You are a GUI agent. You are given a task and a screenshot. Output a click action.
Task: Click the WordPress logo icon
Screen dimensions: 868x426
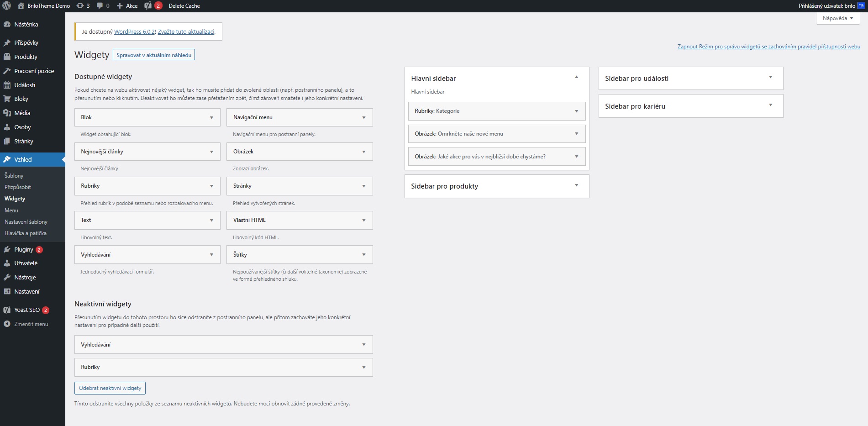(x=7, y=6)
